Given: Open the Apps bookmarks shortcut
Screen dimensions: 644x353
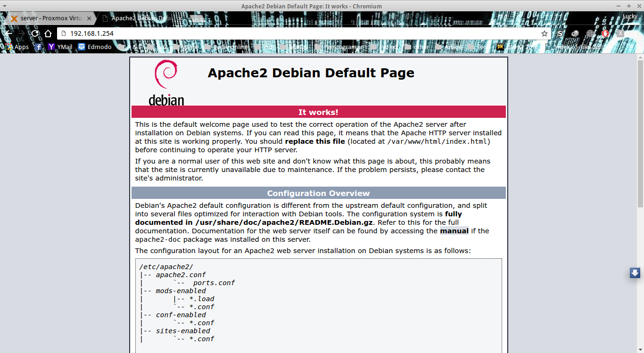Looking at the screenshot, I should (x=17, y=47).
